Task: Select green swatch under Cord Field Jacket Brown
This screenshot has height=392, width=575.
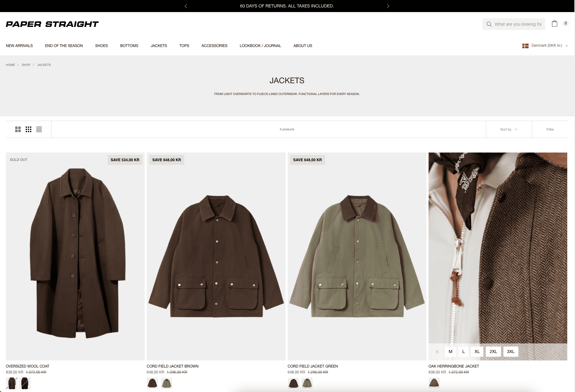Action: tap(166, 383)
